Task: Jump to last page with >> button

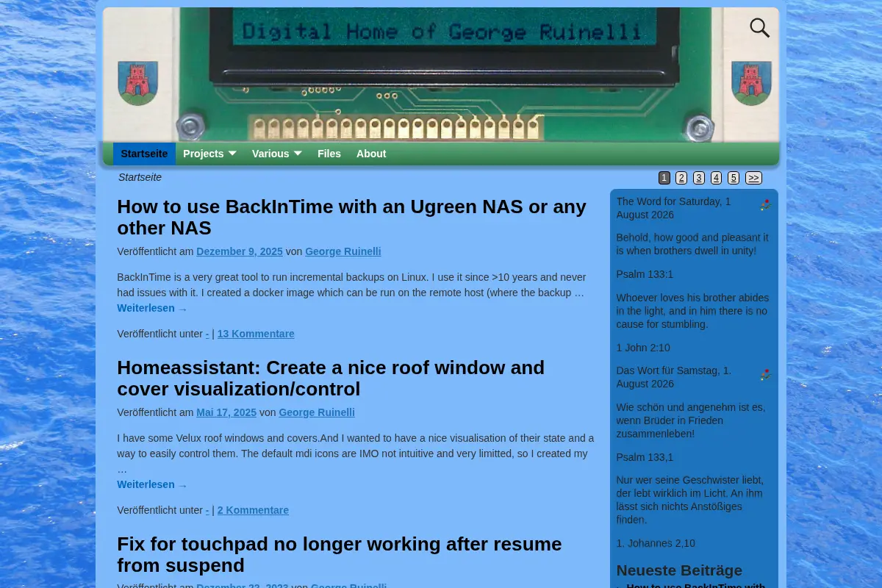Action: [753, 178]
